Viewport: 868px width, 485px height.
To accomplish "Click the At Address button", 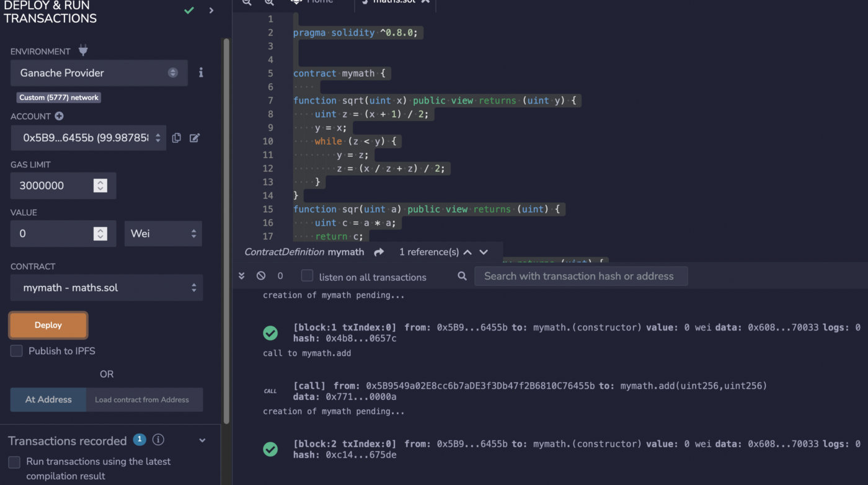I will pyautogui.click(x=48, y=399).
